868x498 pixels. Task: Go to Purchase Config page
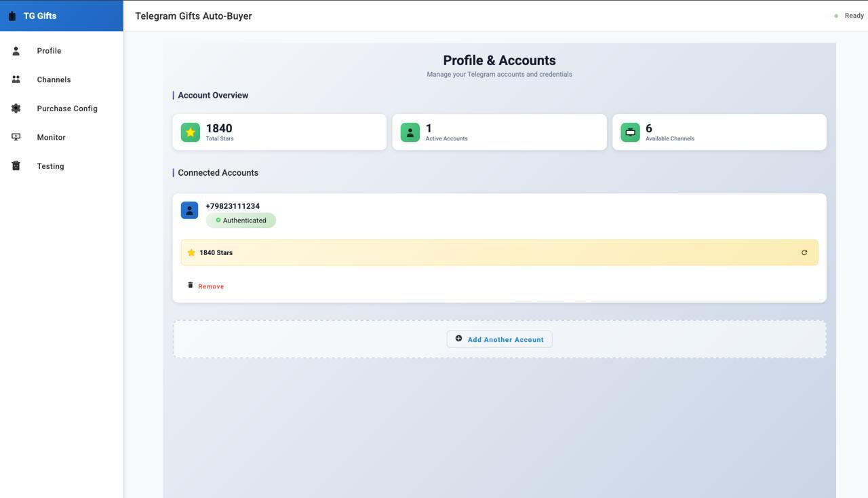(62, 109)
